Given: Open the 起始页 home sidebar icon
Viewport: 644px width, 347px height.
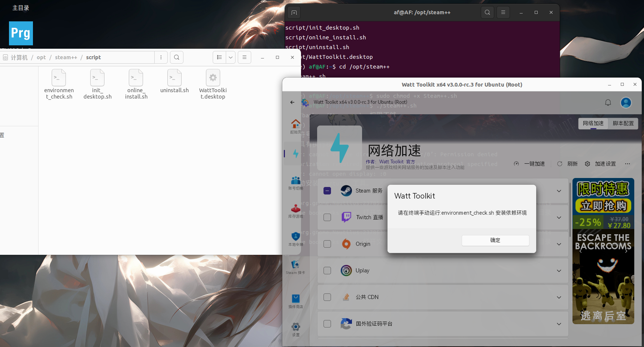Looking at the screenshot, I should 296,126.
